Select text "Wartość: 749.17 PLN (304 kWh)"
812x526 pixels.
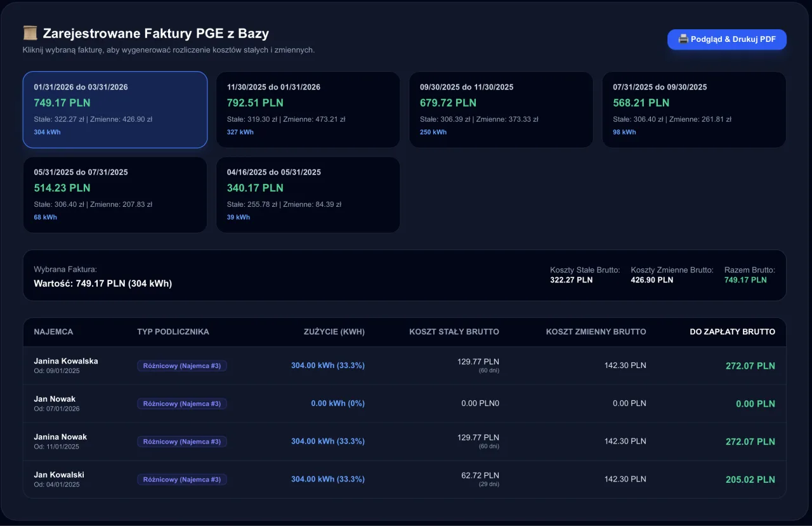pyautogui.click(x=103, y=284)
